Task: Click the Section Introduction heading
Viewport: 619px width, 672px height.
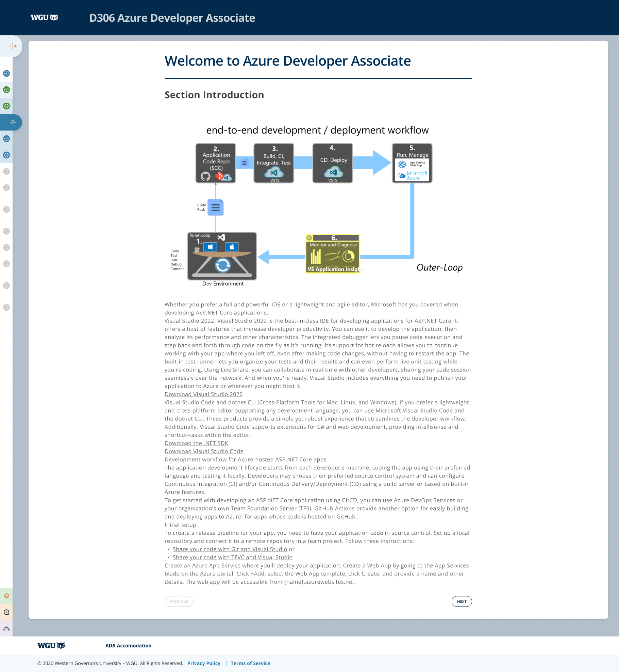Action: (x=214, y=95)
